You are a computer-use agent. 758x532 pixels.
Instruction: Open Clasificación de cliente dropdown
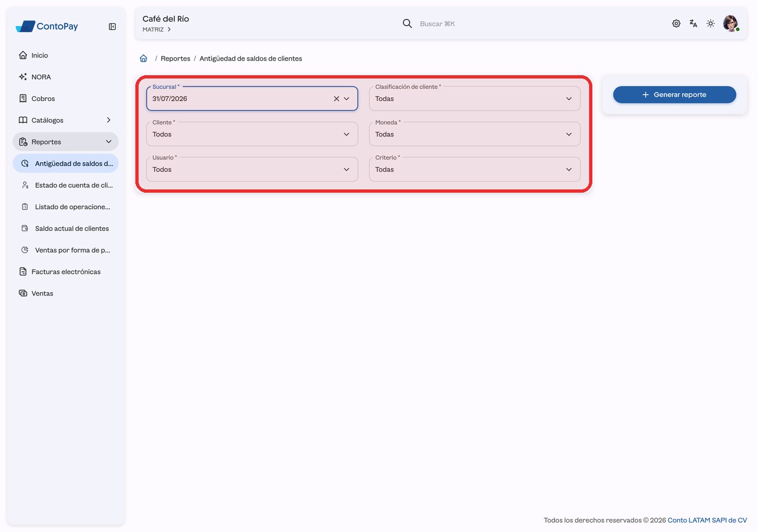click(474, 98)
